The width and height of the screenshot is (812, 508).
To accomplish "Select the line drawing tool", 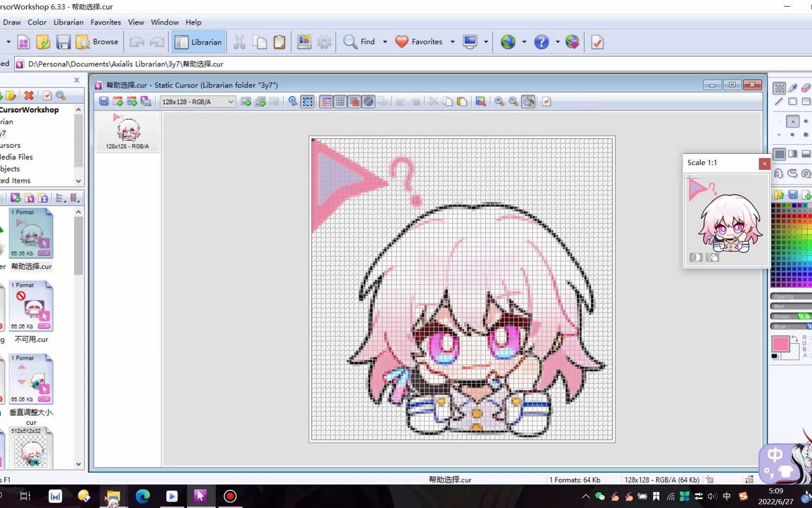I will click(779, 102).
